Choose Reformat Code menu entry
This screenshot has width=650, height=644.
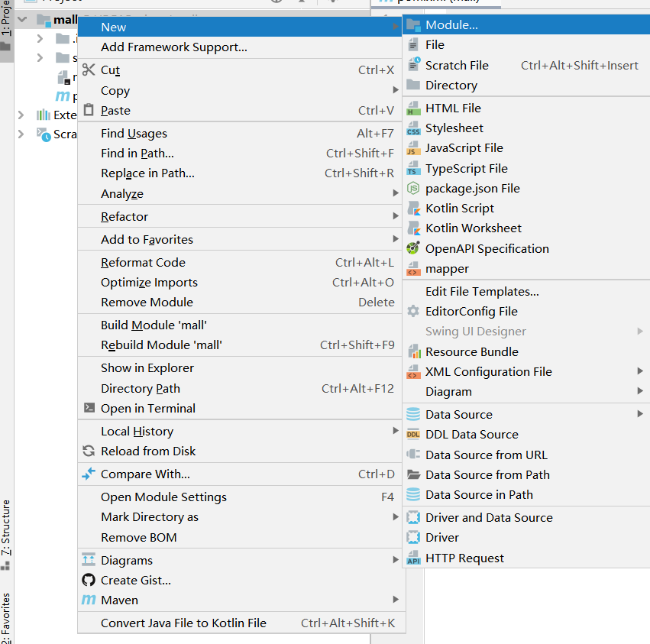click(240, 263)
